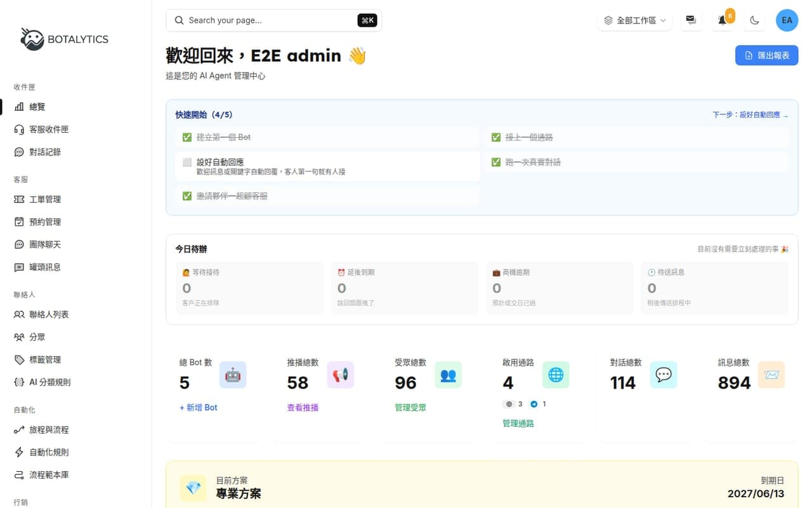Click the 標籤管理 tag icon
Screen dimensions: 812x508
[x=19, y=359]
